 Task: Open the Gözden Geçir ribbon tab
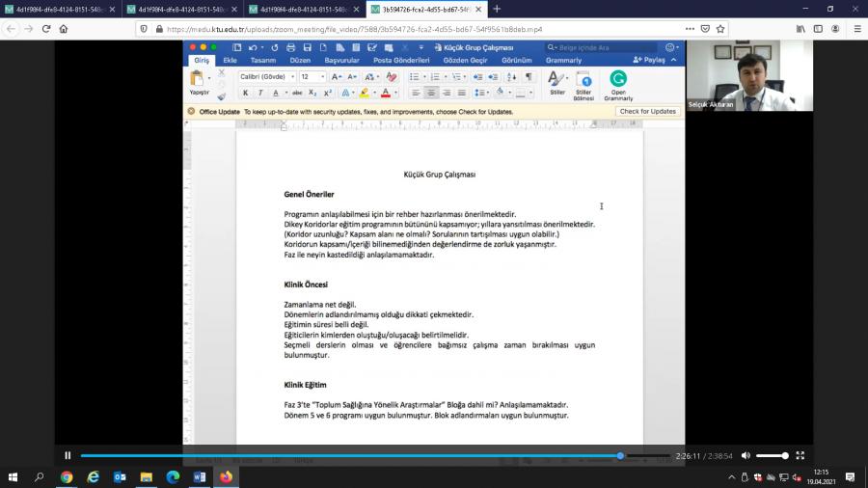(472, 60)
